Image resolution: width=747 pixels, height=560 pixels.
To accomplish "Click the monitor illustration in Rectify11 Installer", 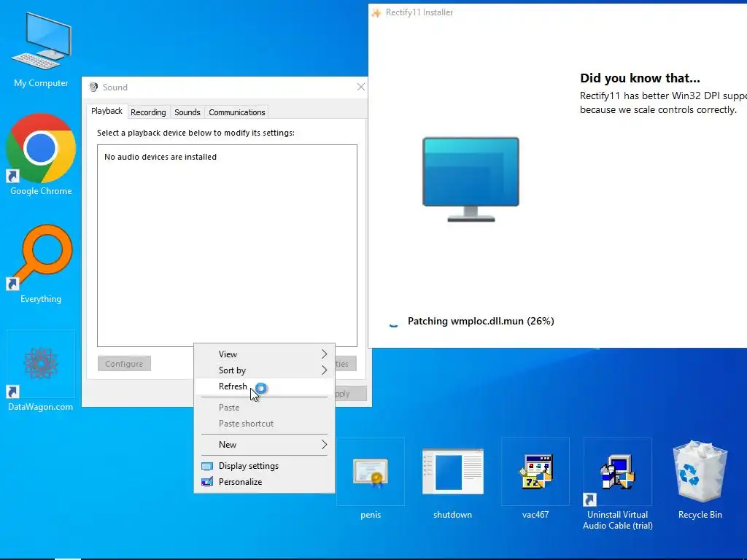I will point(471,179).
